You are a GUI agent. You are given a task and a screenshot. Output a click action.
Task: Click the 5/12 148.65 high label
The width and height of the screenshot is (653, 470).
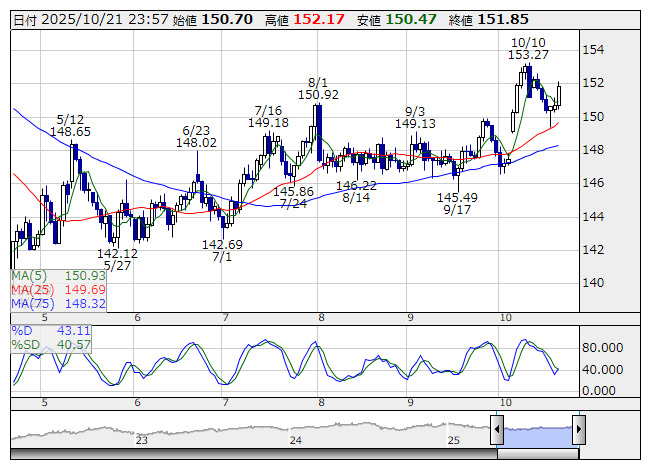click(x=70, y=125)
